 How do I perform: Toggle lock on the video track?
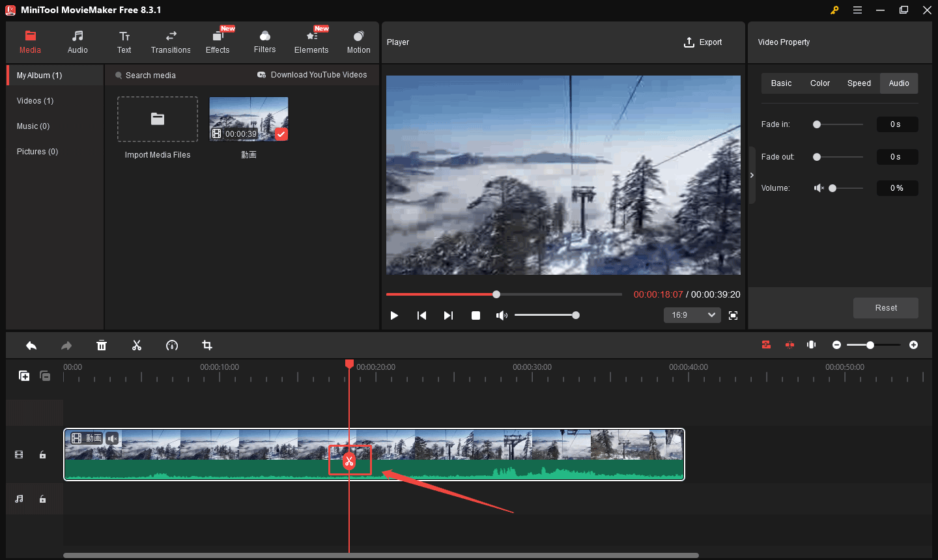(x=43, y=455)
